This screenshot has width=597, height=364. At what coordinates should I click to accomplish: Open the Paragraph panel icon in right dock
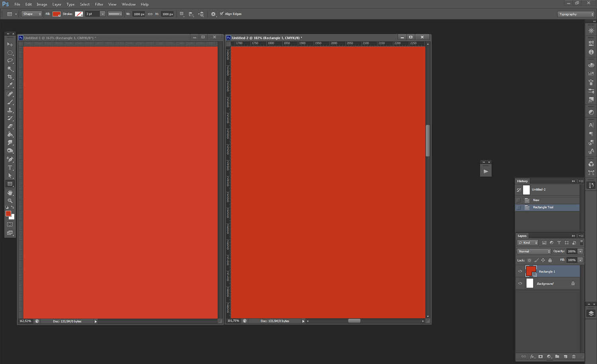point(591,134)
